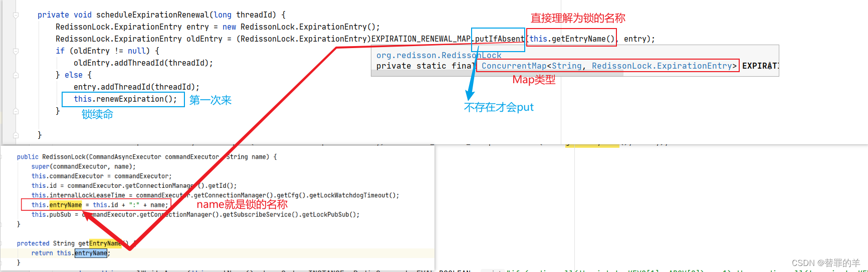Click the EXPIRATION_RENEWAL_MAP constant in the code

pos(421,39)
